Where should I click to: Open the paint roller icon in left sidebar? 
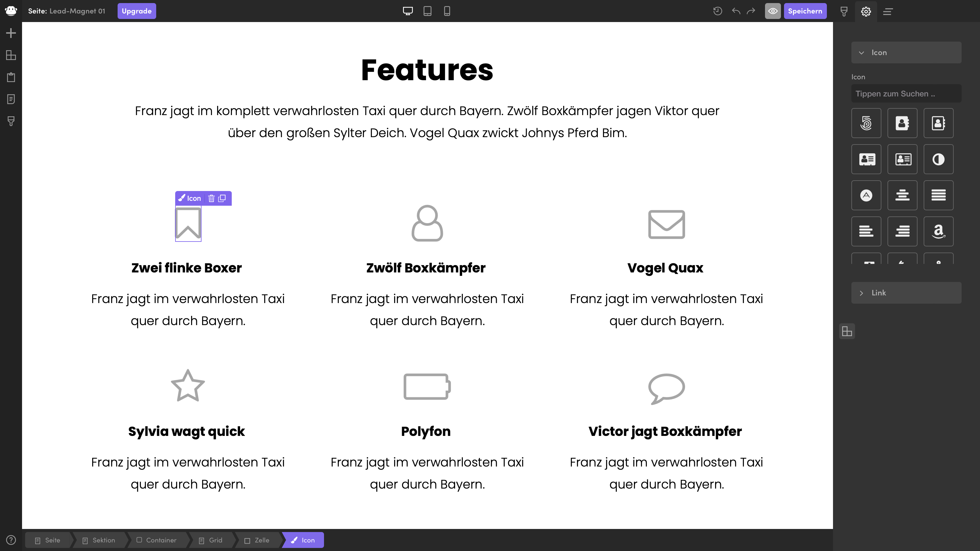11,121
